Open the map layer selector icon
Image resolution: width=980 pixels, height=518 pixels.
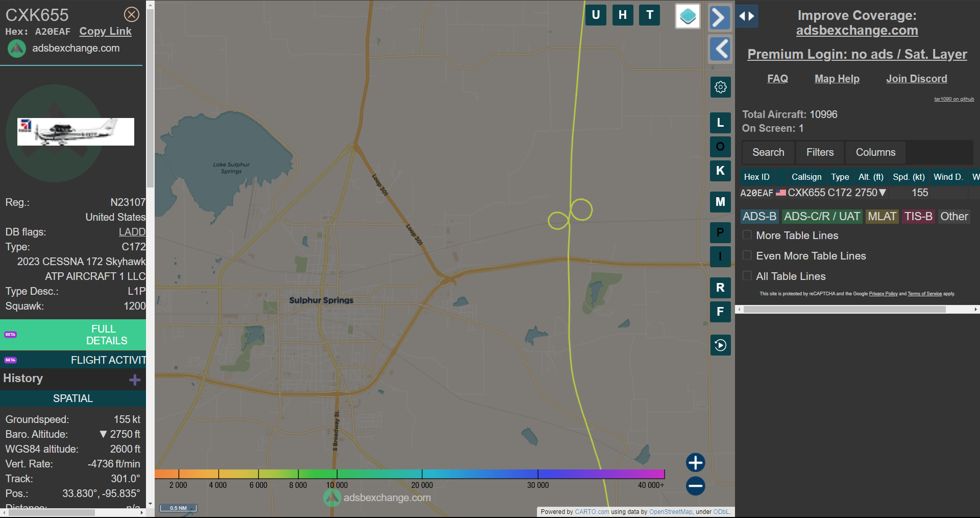pyautogui.click(x=688, y=16)
